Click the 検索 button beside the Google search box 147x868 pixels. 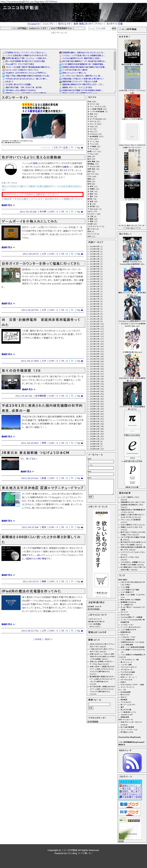click(x=114, y=29)
